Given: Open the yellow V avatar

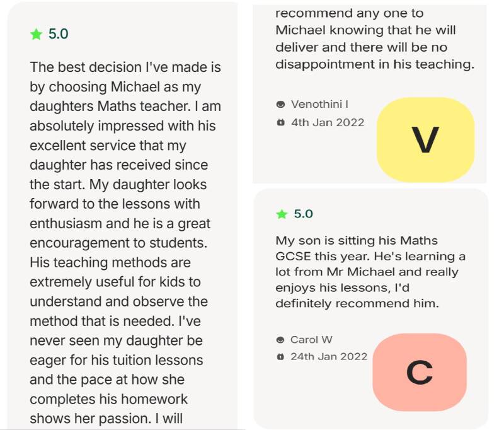Looking at the screenshot, I should click(x=425, y=140).
